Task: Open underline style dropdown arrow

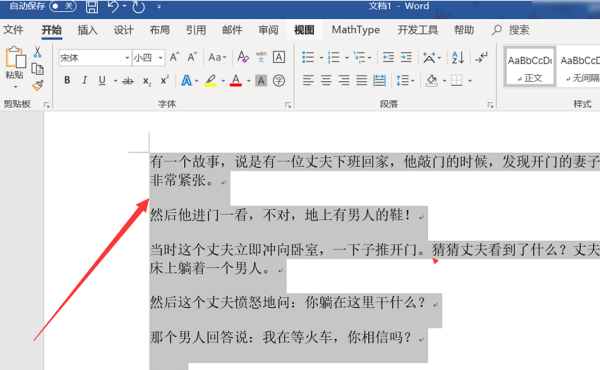Action: click(115, 81)
